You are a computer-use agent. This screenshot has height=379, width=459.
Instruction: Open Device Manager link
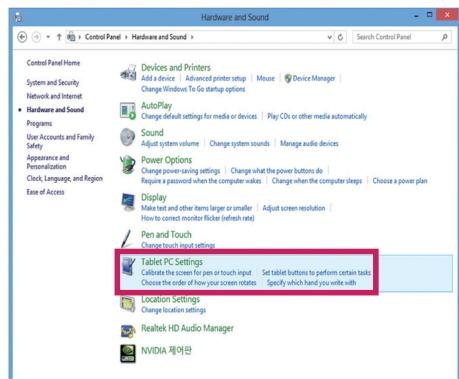coord(314,79)
